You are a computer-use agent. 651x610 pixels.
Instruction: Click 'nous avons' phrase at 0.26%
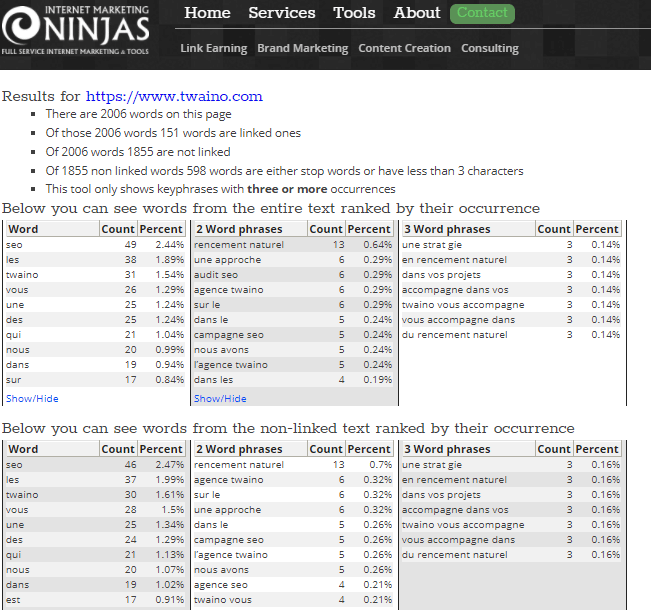221,570
